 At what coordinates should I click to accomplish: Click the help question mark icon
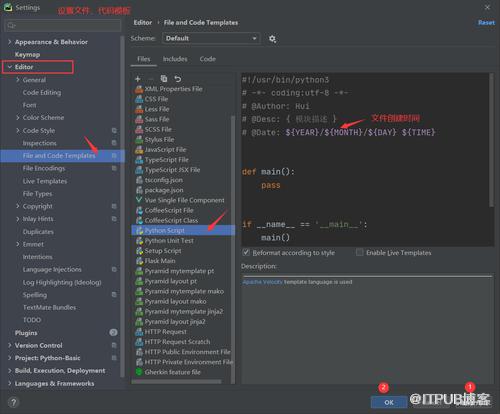click(14, 402)
